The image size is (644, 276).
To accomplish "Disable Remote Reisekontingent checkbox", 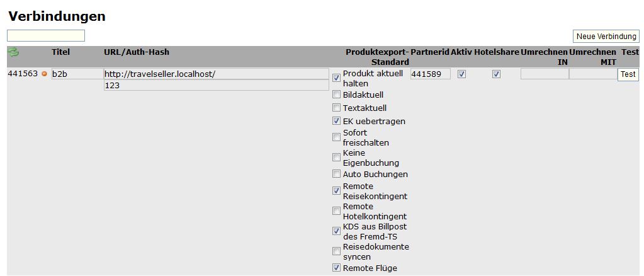I will point(337,191).
